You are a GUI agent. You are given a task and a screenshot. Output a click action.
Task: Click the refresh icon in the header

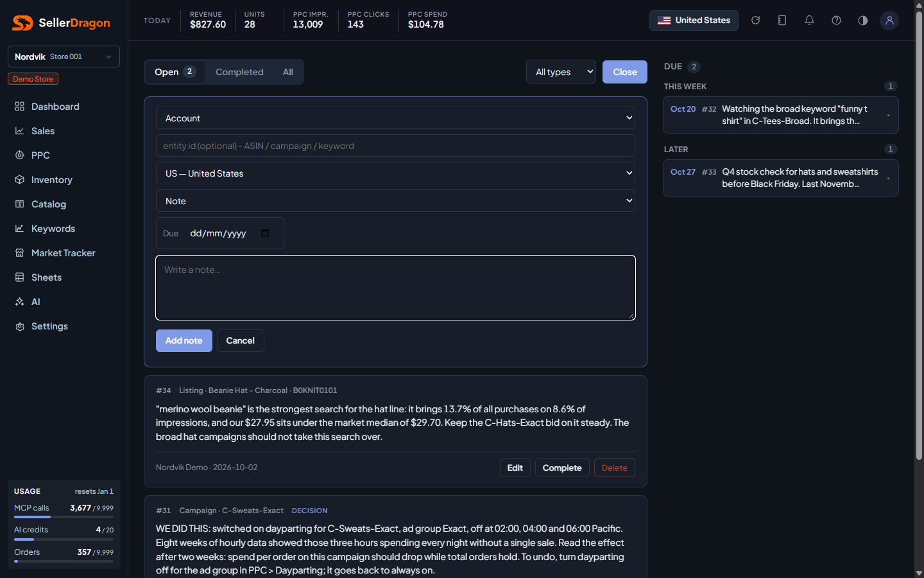[755, 21]
